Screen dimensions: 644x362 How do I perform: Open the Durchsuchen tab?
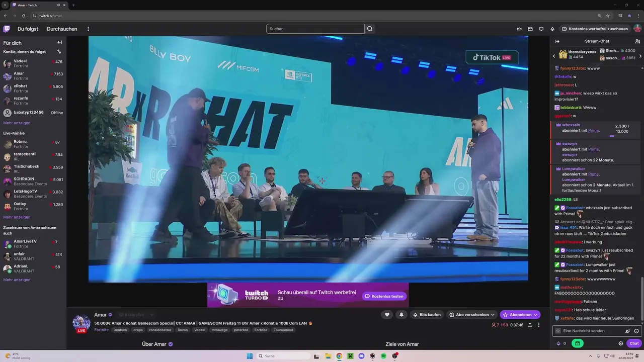coord(62,29)
